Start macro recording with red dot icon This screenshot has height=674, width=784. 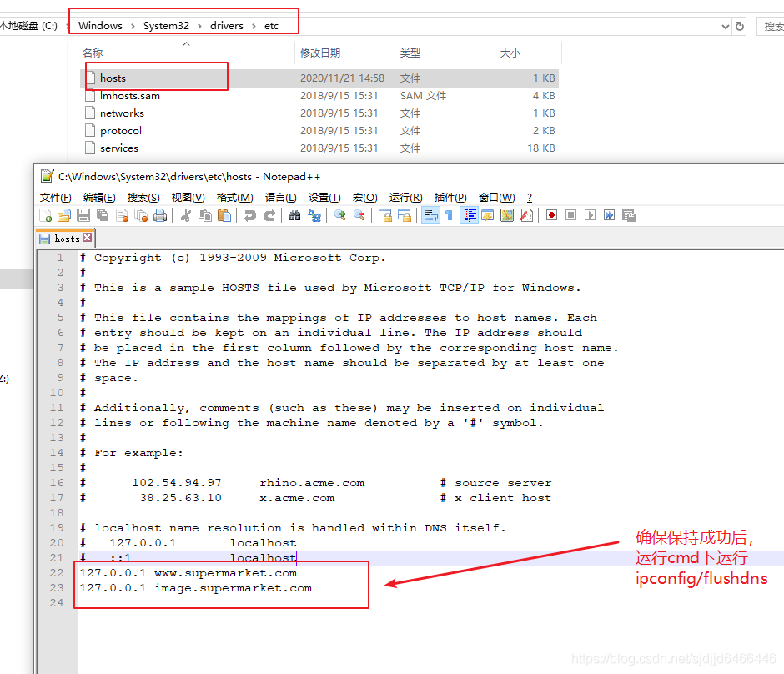tap(551, 215)
